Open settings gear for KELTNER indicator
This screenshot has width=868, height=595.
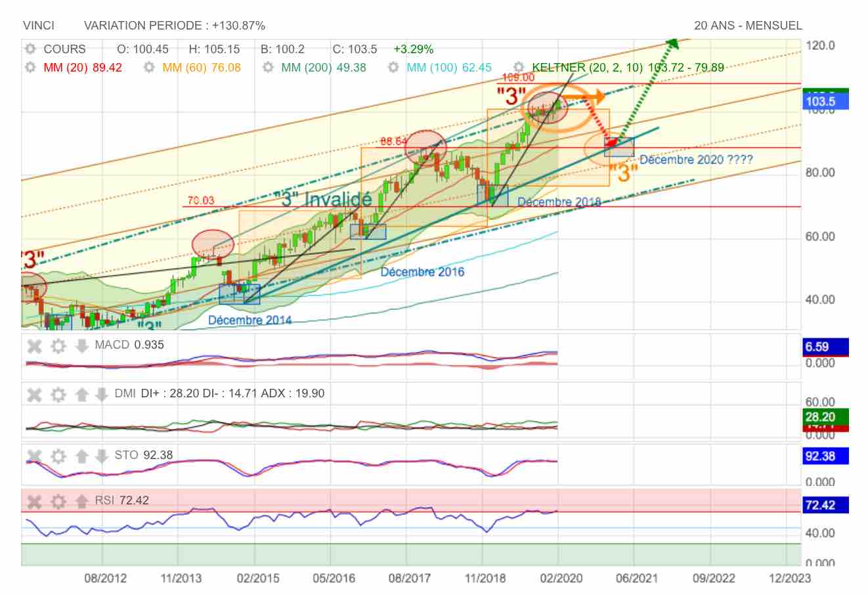click(519, 68)
